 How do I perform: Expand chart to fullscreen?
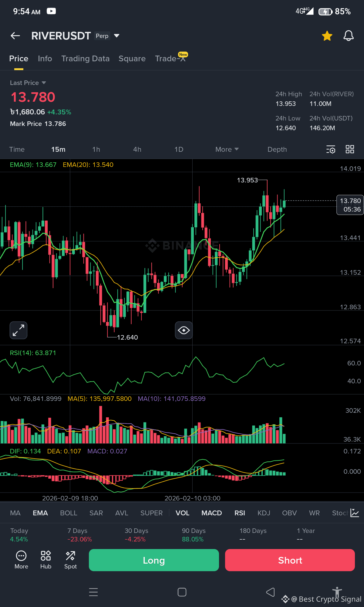(x=19, y=330)
